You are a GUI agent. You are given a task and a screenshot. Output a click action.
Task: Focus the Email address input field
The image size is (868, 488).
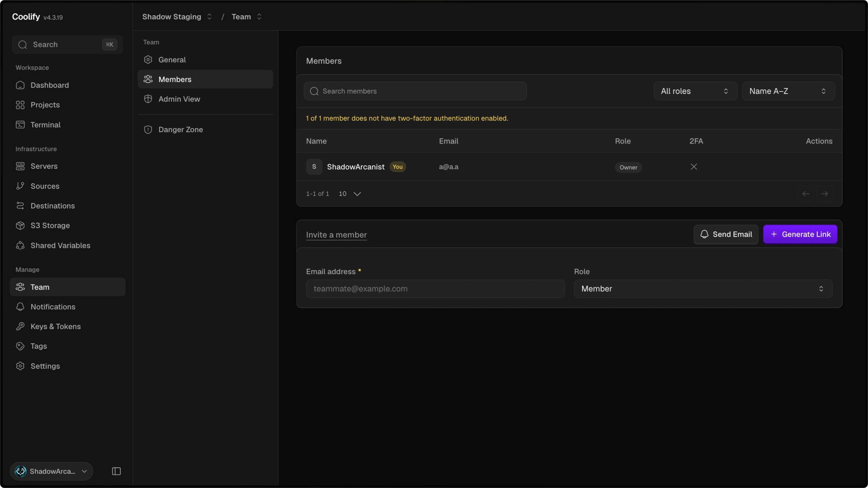coord(435,289)
